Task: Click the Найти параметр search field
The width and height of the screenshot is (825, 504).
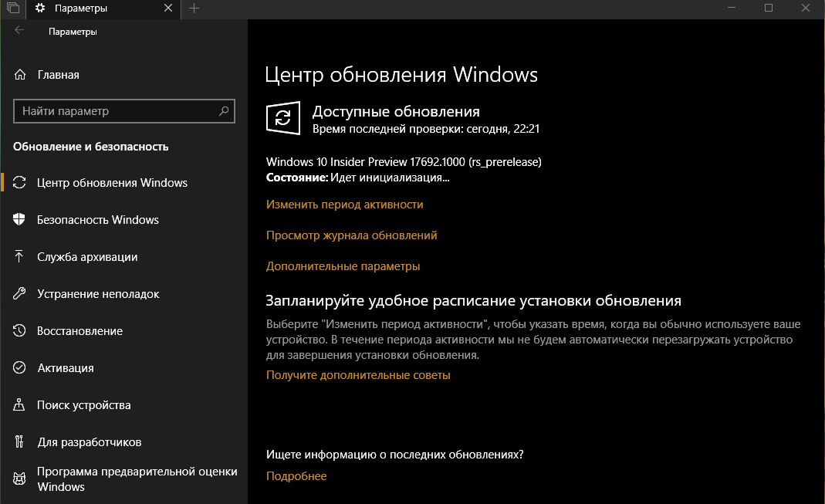Action: (x=116, y=111)
